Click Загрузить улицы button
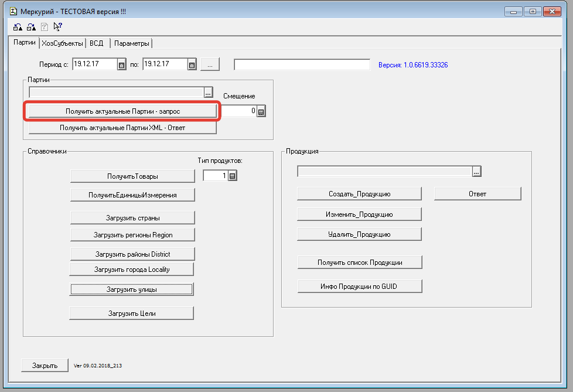Viewport: 573px width, 392px height. point(132,289)
